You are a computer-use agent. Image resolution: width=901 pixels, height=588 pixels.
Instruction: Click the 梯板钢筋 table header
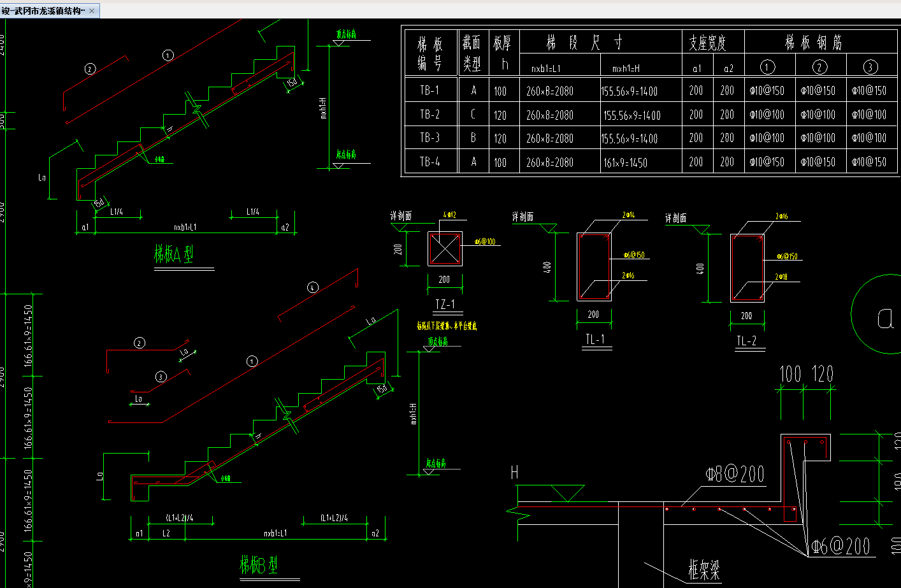[814, 43]
